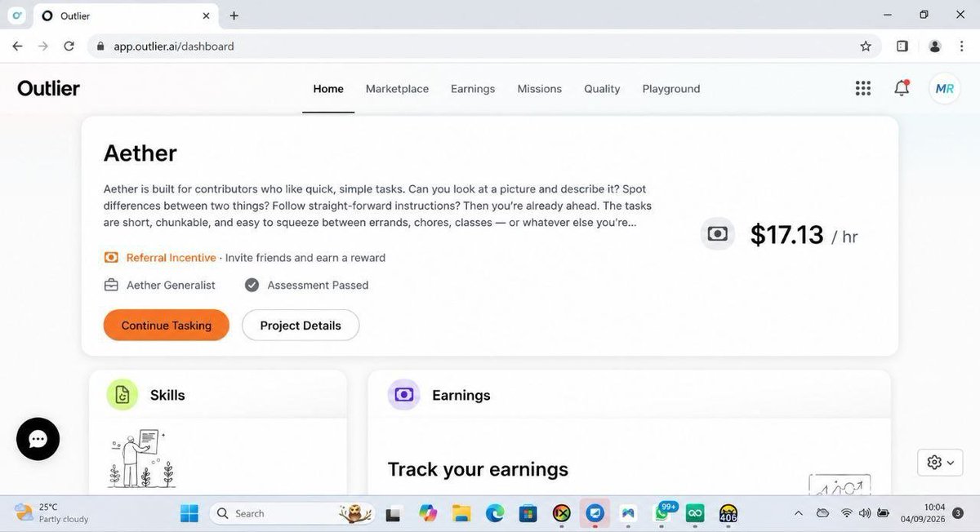View site information lock icon
This screenshot has width=980, height=532.
click(101, 47)
